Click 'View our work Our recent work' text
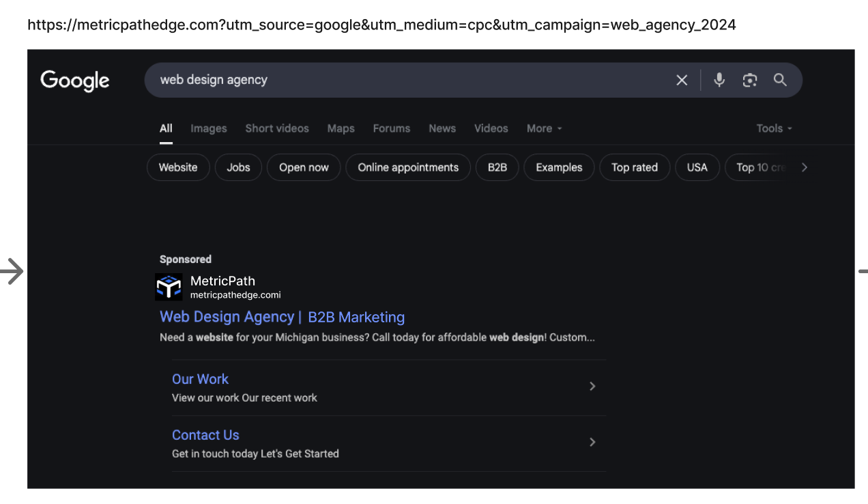Viewport: 868px width, 504px height. [244, 397]
